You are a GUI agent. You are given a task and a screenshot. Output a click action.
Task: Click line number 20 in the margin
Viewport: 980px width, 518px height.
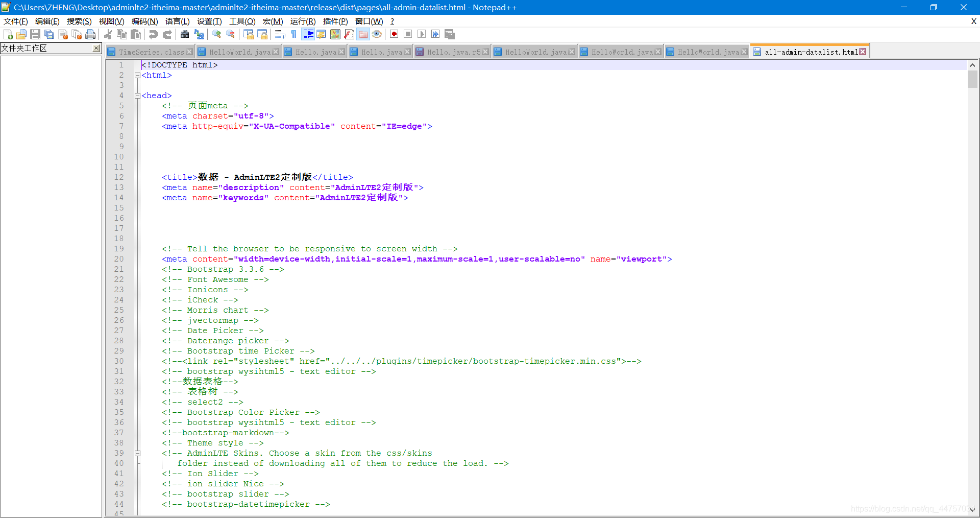(119, 259)
